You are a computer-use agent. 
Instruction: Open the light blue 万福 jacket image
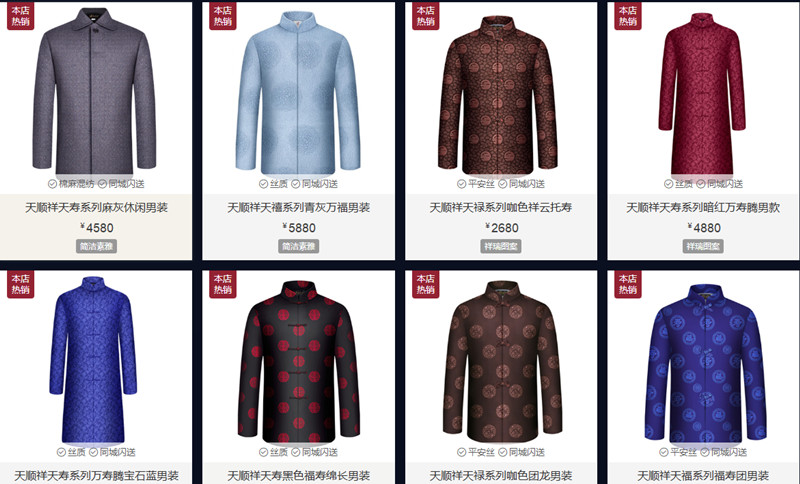pos(298,93)
